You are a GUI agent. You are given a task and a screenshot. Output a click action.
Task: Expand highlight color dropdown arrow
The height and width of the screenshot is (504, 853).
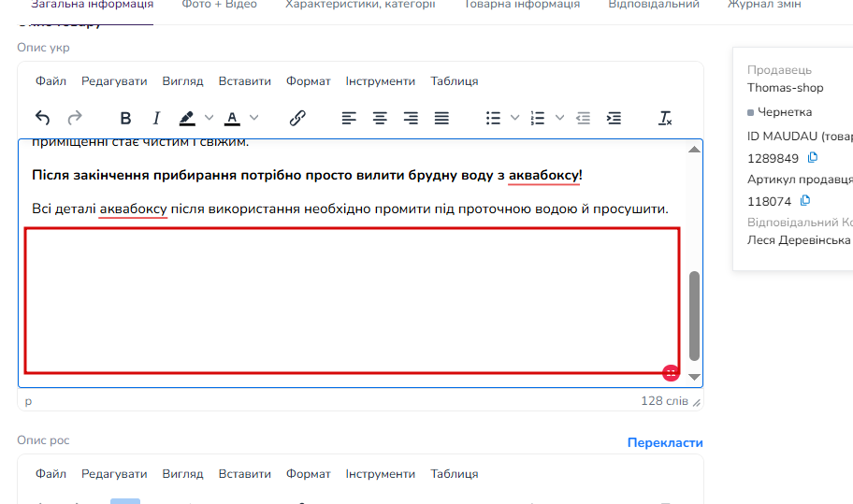209,118
